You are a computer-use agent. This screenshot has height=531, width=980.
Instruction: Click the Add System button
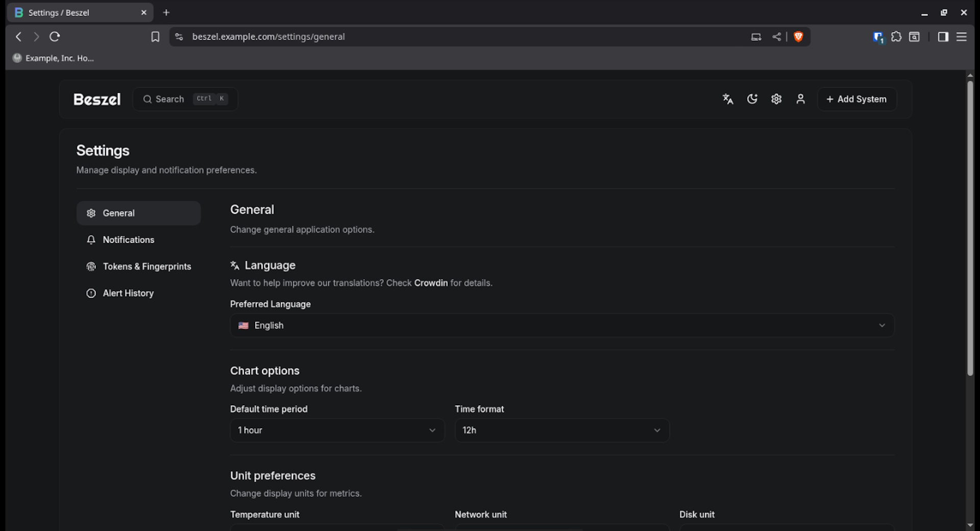tap(856, 99)
